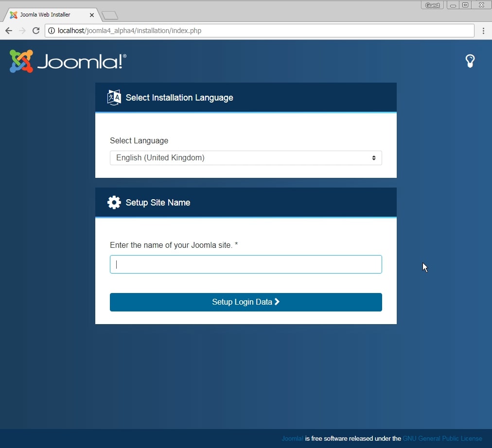Open a new browser tab
The width and height of the screenshot is (492, 448).
pos(110,15)
